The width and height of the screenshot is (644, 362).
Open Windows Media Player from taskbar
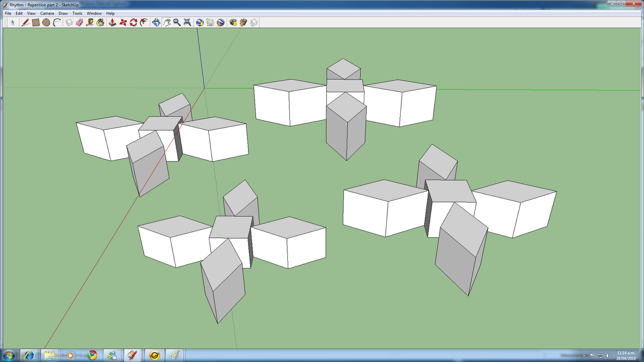(70, 356)
